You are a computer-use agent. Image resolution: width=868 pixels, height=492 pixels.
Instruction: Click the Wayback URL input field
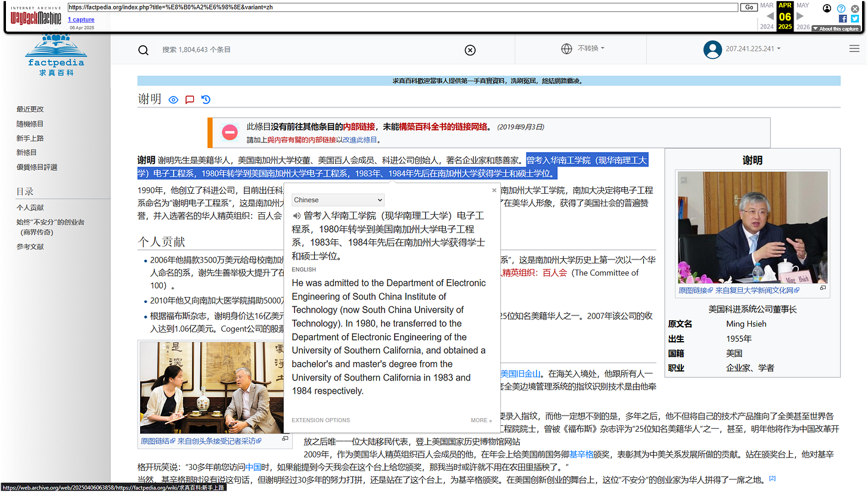tap(403, 7)
